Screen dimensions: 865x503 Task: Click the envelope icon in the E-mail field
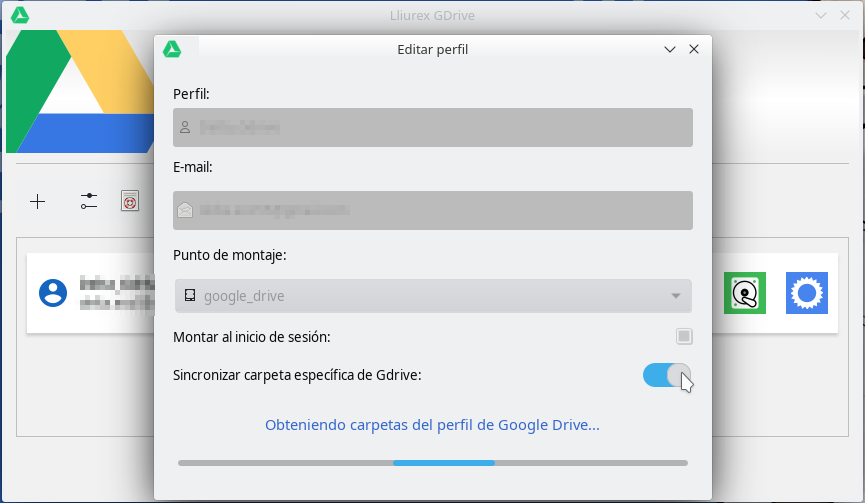[x=185, y=210]
